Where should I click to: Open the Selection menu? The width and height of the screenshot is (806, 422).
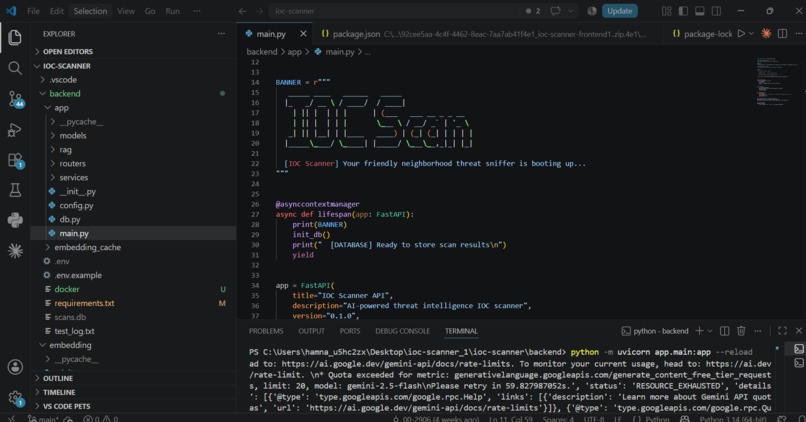coord(90,11)
